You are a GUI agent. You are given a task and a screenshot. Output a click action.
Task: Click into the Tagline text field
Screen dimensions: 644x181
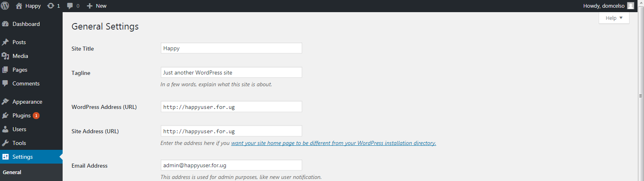click(231, 72)
